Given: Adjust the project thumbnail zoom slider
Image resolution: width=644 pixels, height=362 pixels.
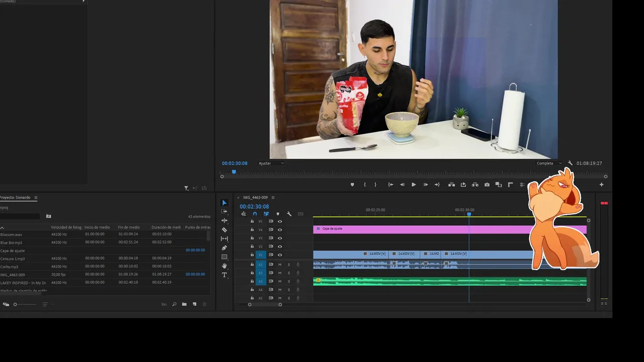Looking at the screenshot, I should click(x=15, y=304).
